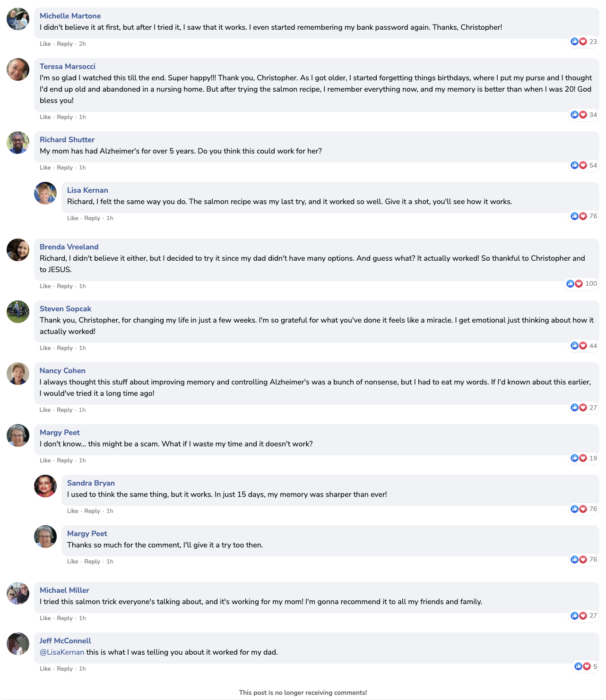Reply to Michael Miller's comment
Screen dimensions: 606x700
tap(65, 618)
